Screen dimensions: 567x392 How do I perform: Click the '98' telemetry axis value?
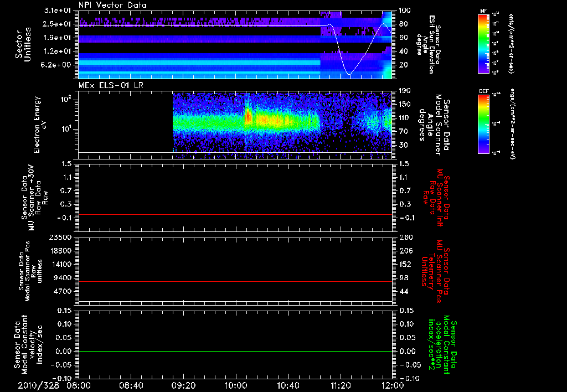tap(404, 278)
